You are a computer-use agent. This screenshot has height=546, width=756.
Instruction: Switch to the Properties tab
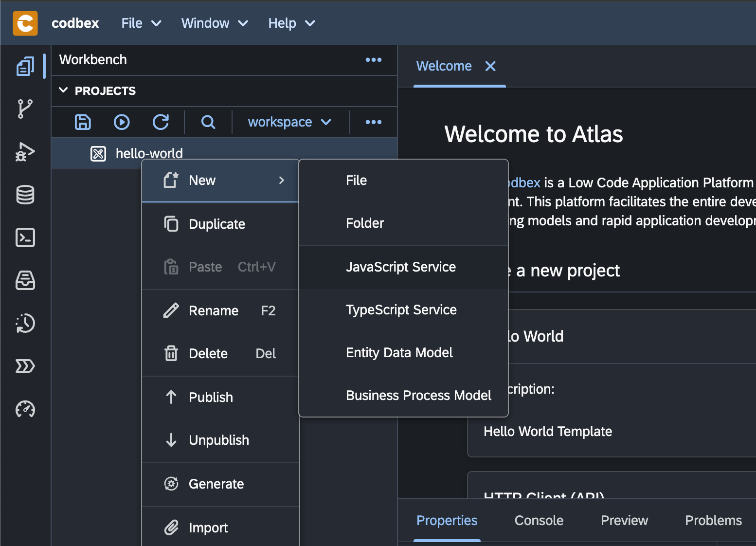click(x=447, y=521)
